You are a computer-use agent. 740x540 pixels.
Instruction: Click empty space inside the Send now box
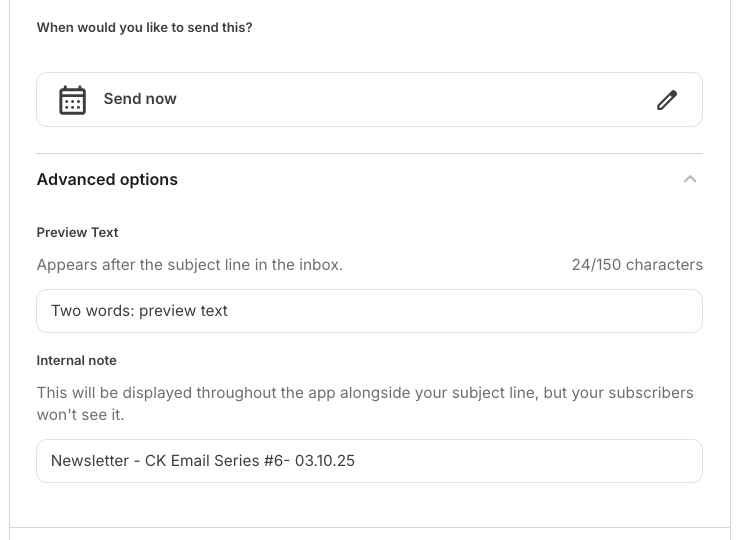click(x=415, y=100)
